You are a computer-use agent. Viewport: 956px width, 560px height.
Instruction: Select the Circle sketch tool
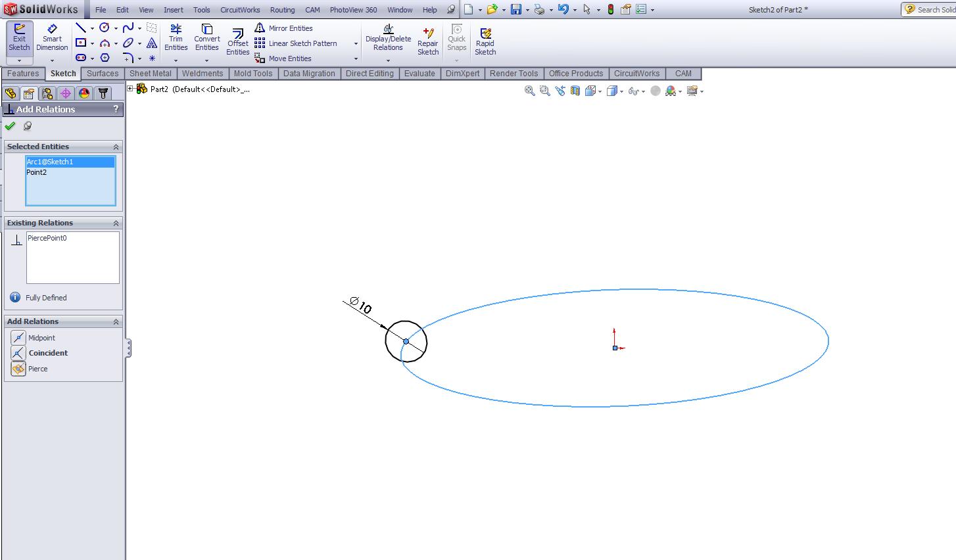[x=105, y=28]
